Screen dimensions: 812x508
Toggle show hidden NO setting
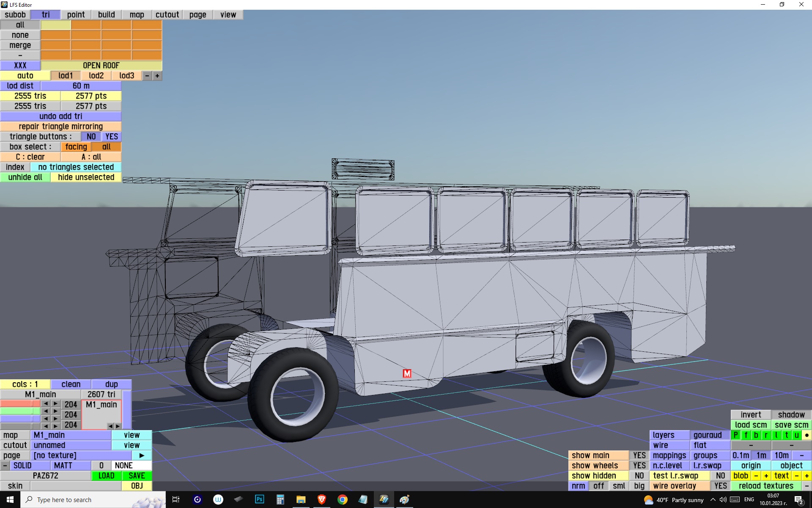[639, 476]
